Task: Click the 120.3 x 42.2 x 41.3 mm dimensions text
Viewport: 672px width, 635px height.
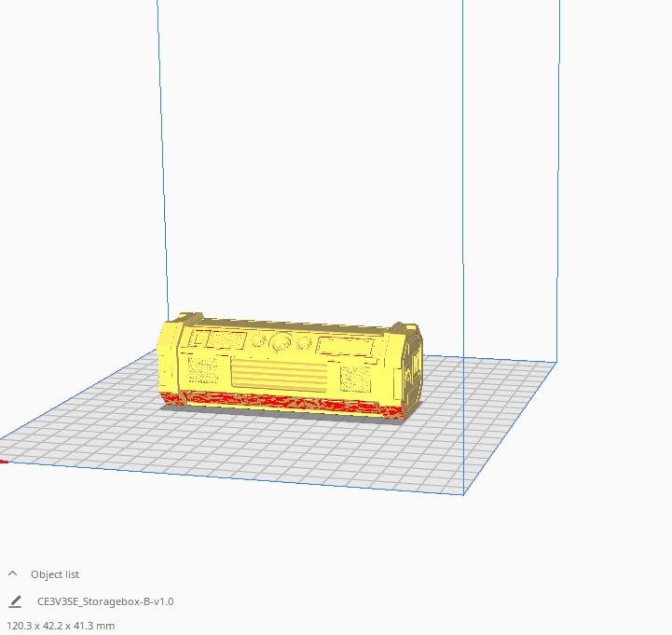Action: click(61, 626)
